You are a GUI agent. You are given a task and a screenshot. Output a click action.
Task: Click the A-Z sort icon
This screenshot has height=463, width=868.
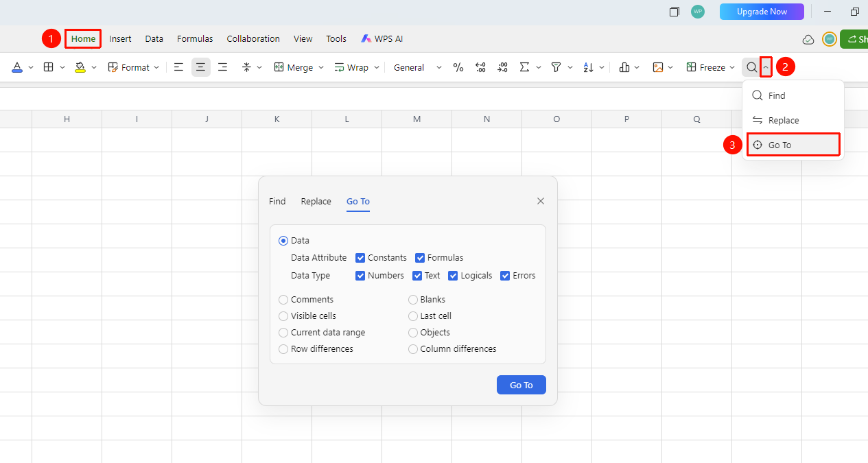coord(588,67)
